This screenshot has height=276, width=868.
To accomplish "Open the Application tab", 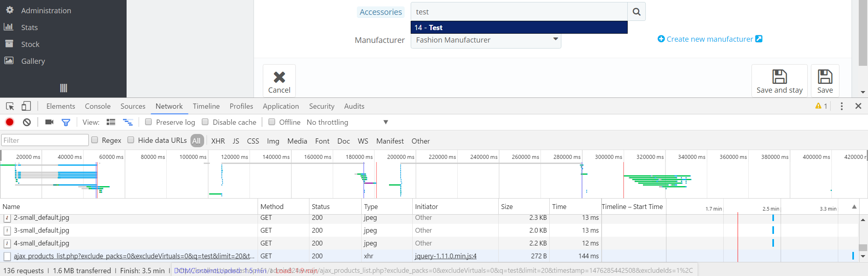I will (x=281, y=106).
